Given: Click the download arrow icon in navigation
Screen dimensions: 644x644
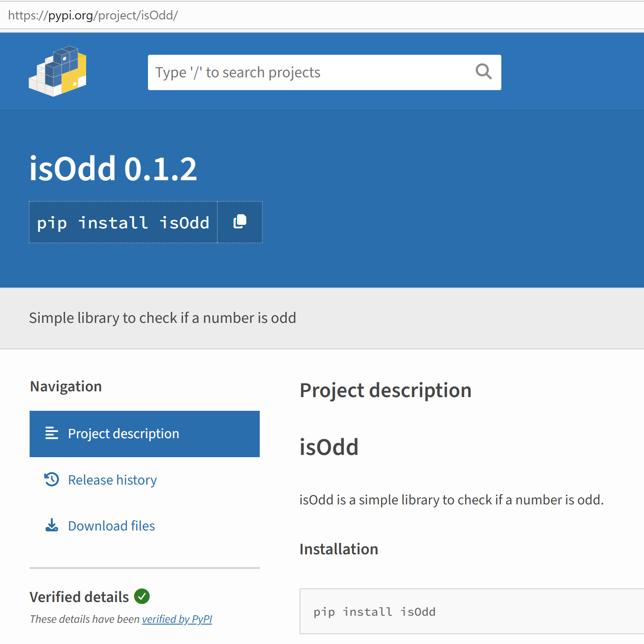Looking at the screenshot, I should [52, 525].
